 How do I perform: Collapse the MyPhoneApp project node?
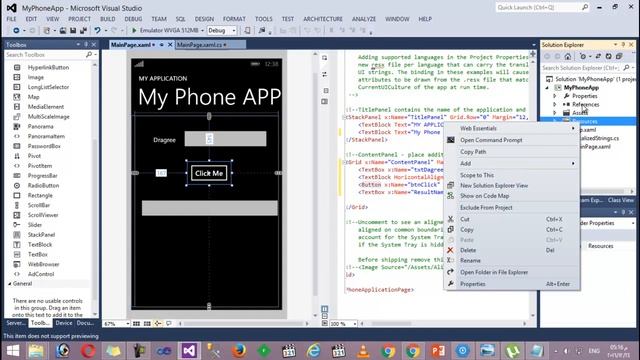pos(547,88)
